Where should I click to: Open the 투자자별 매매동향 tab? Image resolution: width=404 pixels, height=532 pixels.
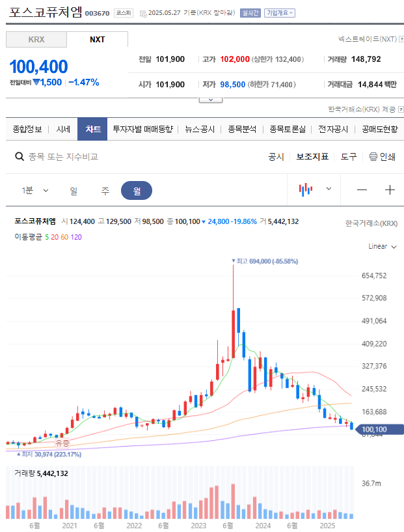[x=142, y=130]
